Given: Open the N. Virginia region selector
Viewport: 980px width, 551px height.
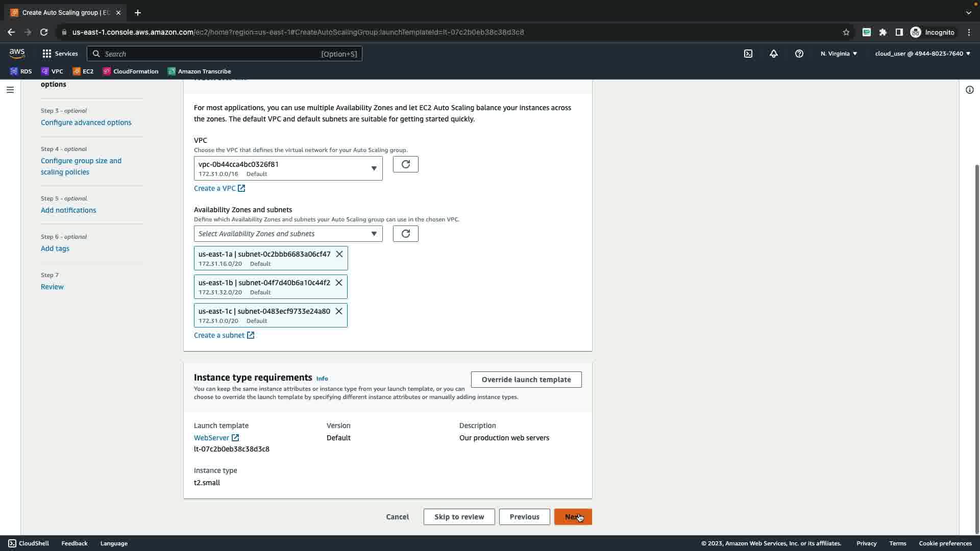Looking at the screenshot, I should [x=839, y=54].
